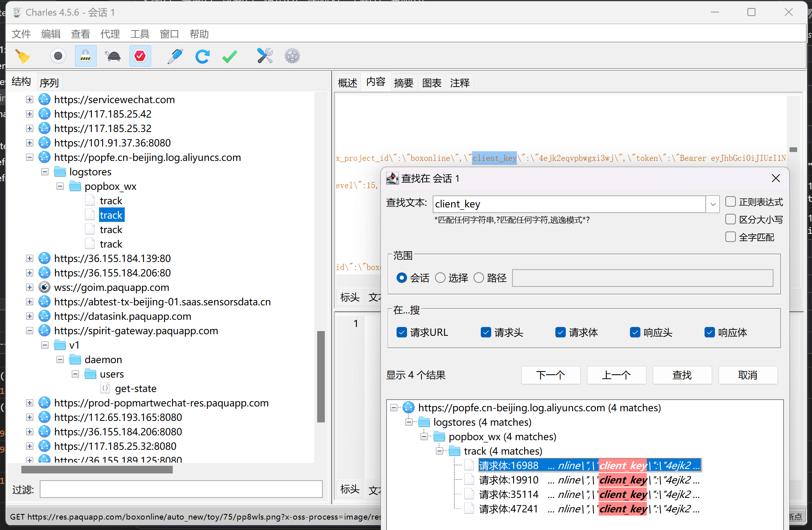Uncheck the 请求URL checkbox

pos(401,332)
